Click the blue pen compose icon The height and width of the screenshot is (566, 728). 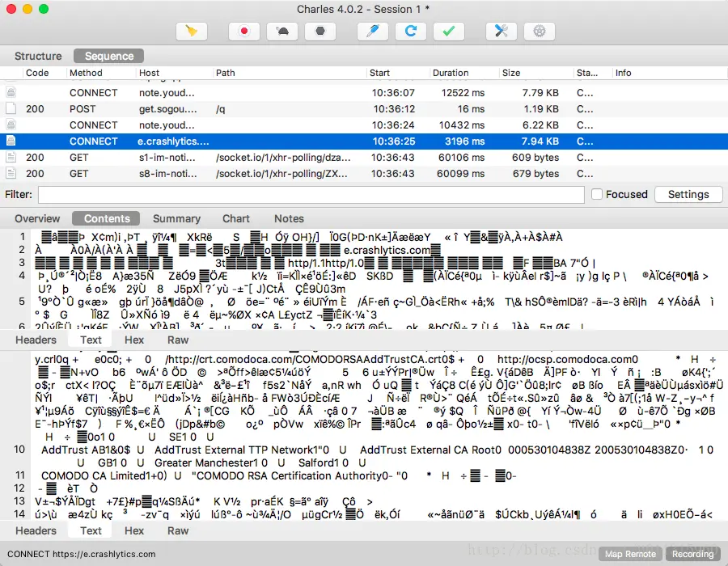tap(373, 32)
